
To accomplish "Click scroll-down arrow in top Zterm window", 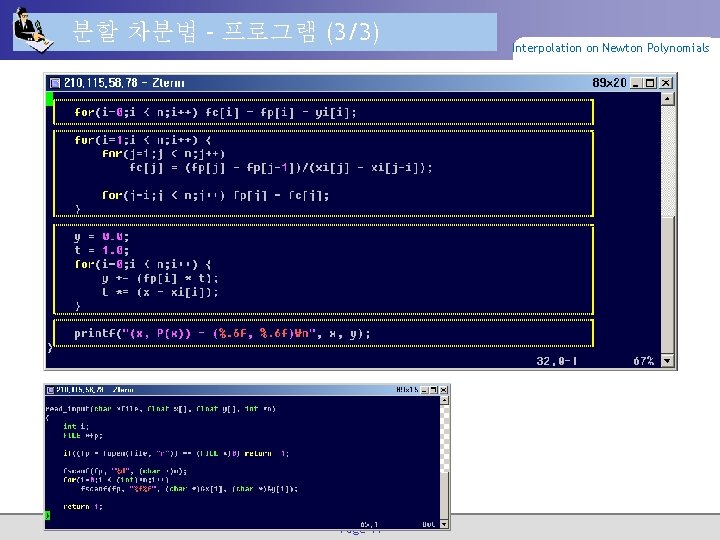I will point(667,361).
